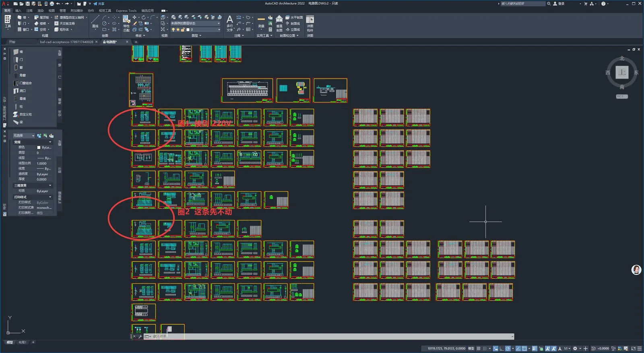Viewport: 644px width, 353px height.
Task: Click the 共享 share button
Action: 99,4
